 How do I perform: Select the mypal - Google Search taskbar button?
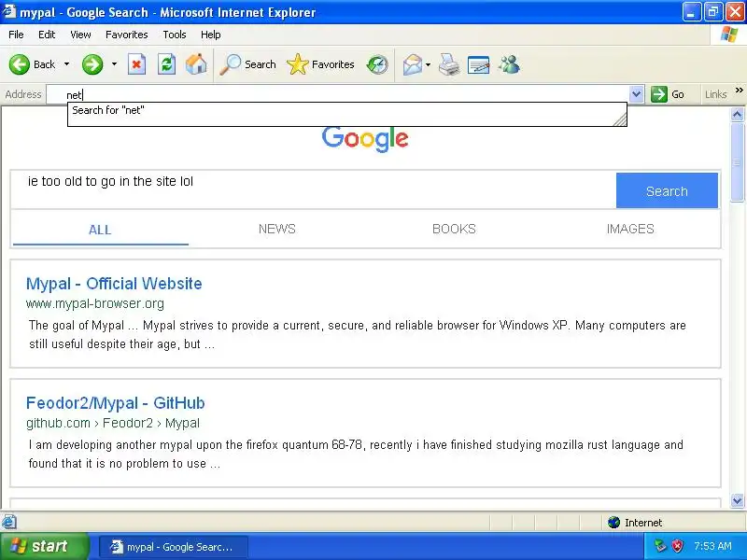click(174, 547)
